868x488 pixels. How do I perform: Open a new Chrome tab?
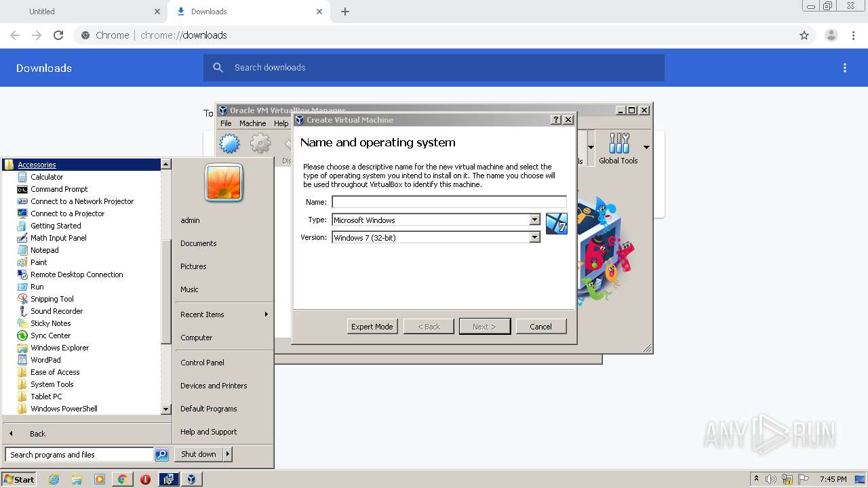(x=345, y=12)
